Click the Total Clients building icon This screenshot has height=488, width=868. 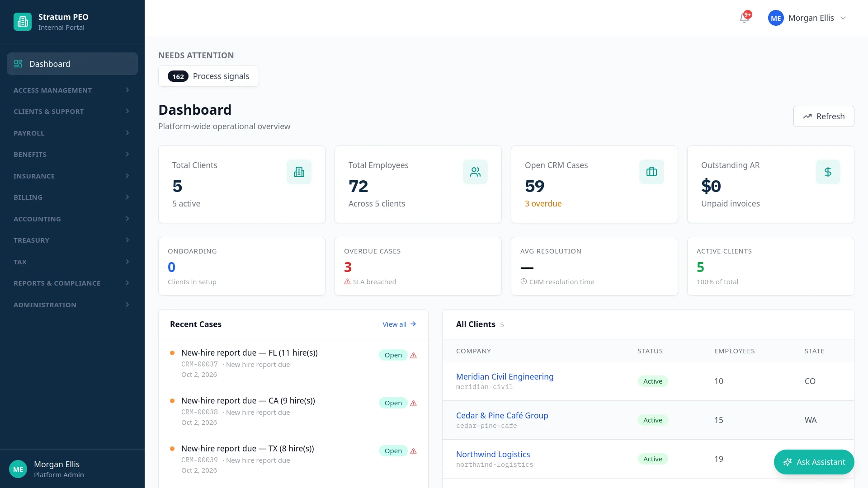point(299,172)
